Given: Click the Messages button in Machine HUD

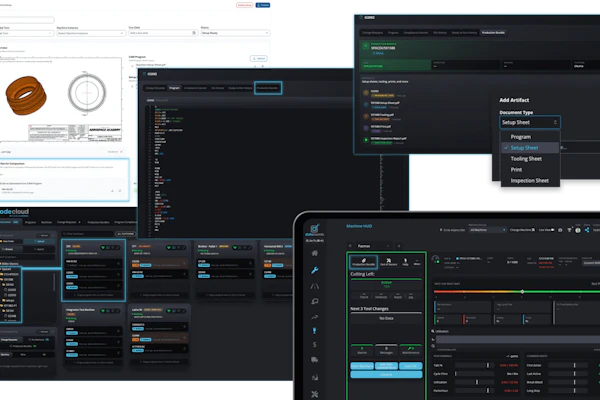Looking at the screenshot, I should [x=386, y=350].
